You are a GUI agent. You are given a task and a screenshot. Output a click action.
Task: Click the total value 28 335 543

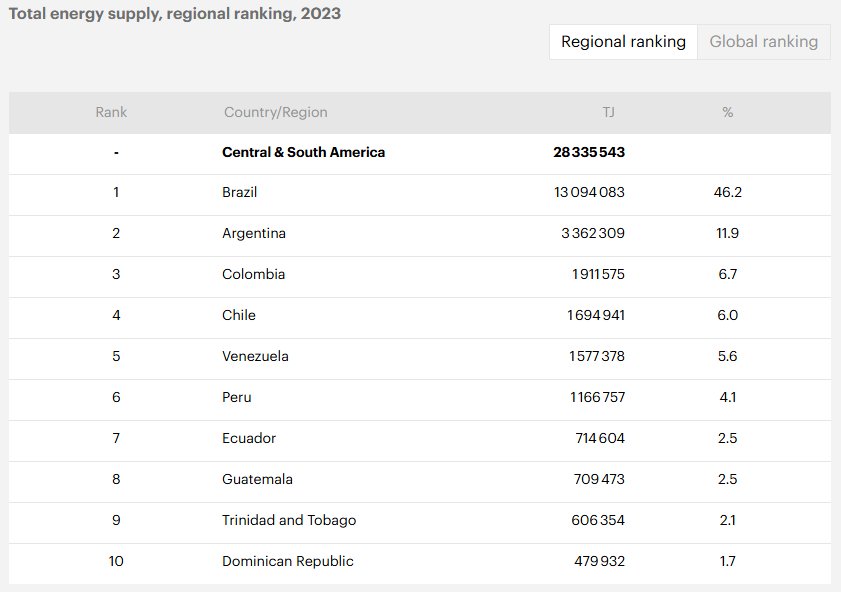589,152
